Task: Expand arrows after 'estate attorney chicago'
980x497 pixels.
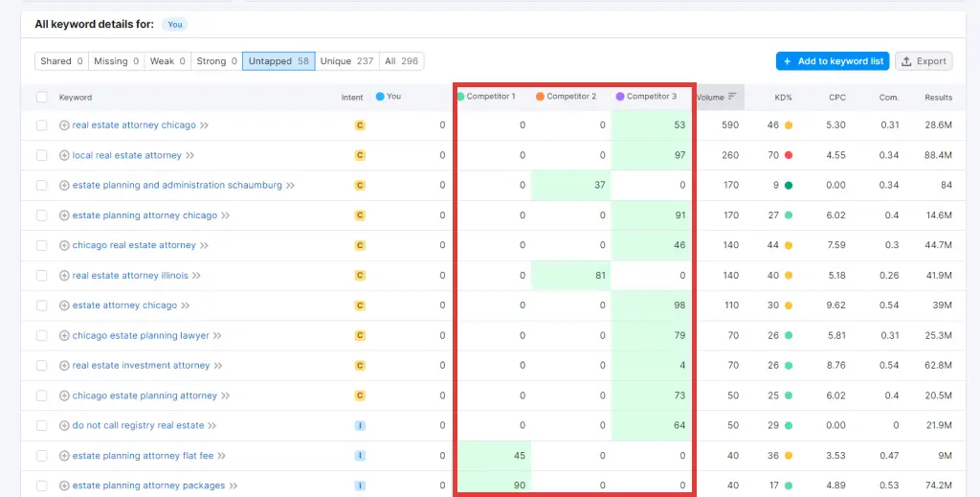Action: point(186,305)
